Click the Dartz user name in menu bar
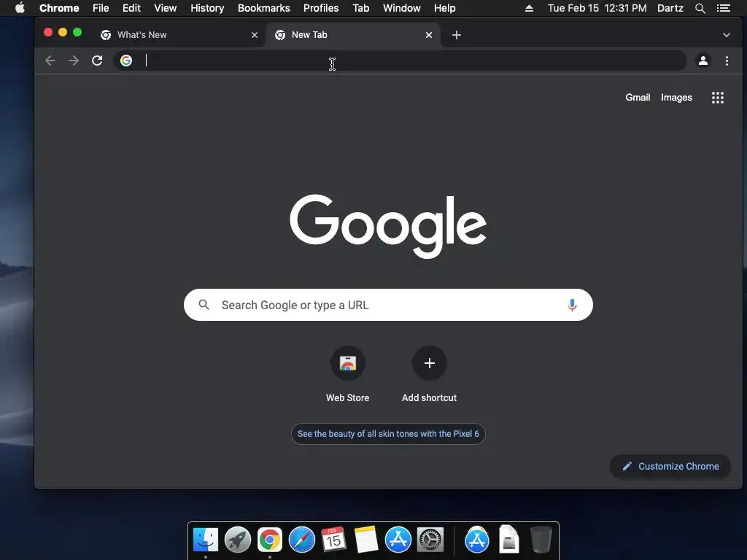The height and width of the screenshot is (560, 747). pos(670,8)
